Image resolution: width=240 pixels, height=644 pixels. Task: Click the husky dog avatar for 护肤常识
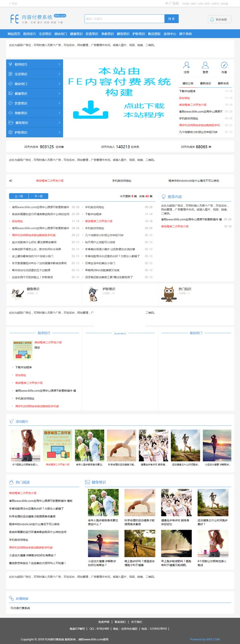tap(93, 294)
